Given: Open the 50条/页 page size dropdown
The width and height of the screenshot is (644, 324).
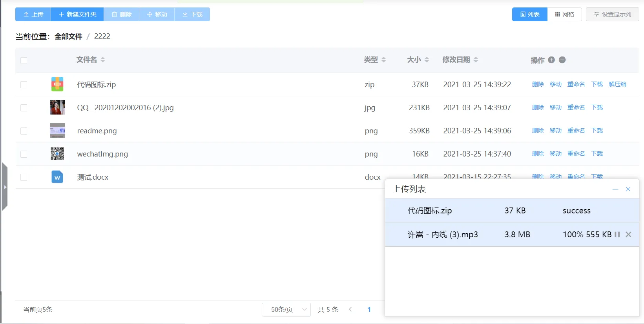Looking at the screenshot, I should 286,309.
